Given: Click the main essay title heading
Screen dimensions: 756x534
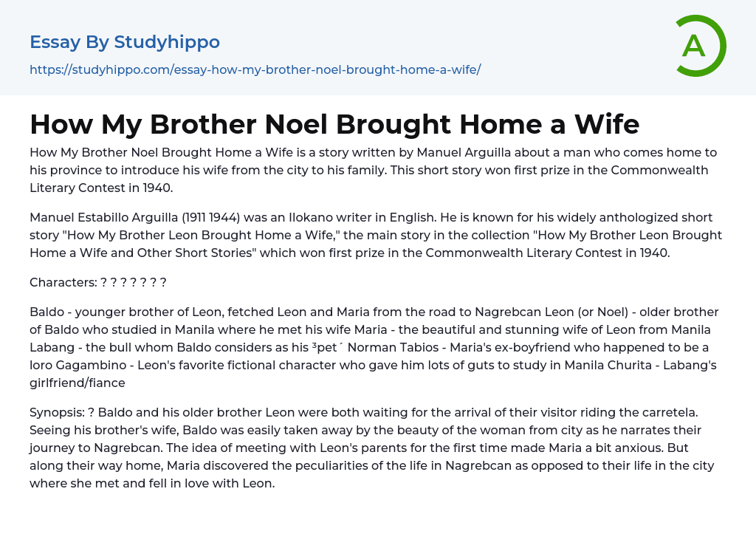Looking at the screenshot, I should coord(334,124).
